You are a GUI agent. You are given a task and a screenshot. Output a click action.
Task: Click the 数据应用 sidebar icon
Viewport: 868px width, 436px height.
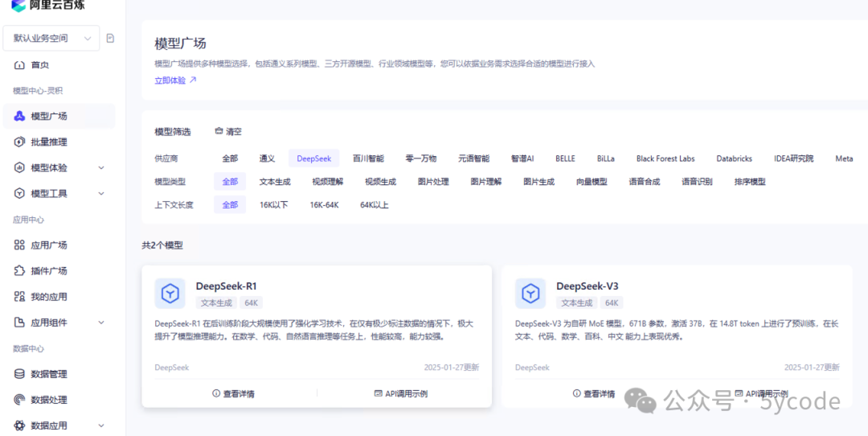point(19,426)
